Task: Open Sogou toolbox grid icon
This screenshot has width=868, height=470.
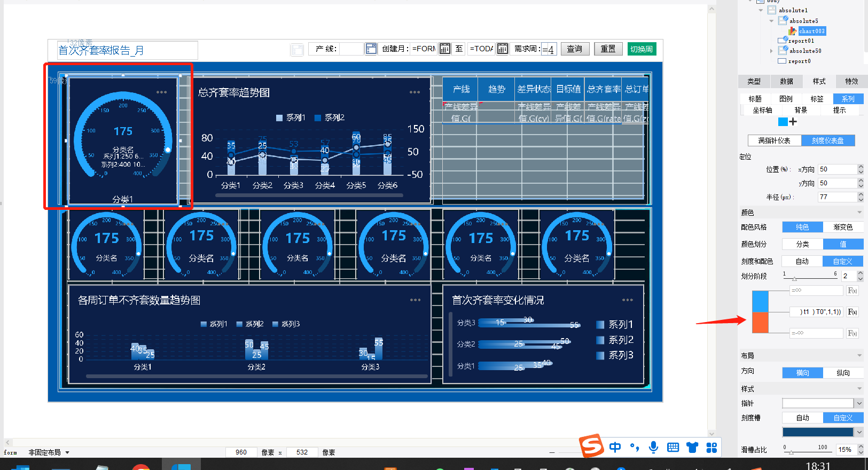Action: pos(711,448)
